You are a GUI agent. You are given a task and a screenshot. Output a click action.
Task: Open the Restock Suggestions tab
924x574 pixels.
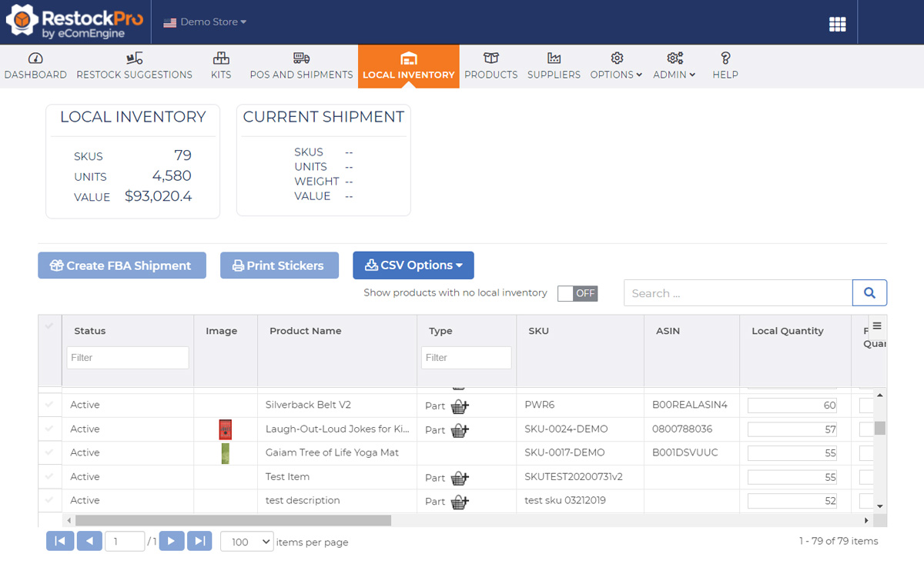(x=135, y=66)
